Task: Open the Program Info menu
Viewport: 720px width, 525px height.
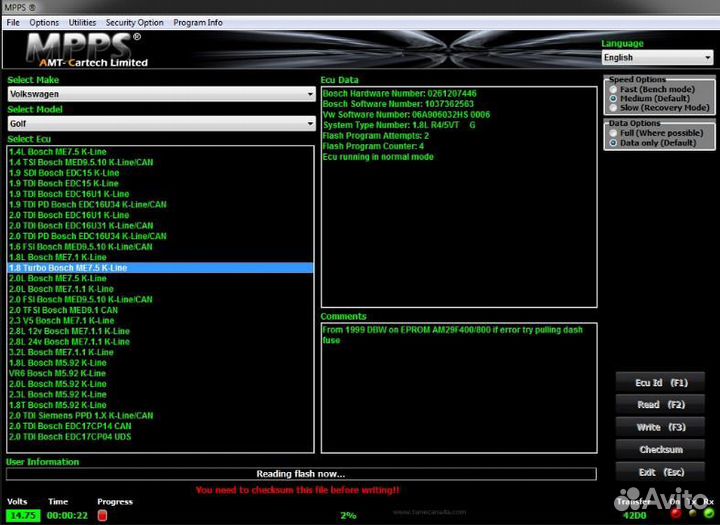Action: 198,23
